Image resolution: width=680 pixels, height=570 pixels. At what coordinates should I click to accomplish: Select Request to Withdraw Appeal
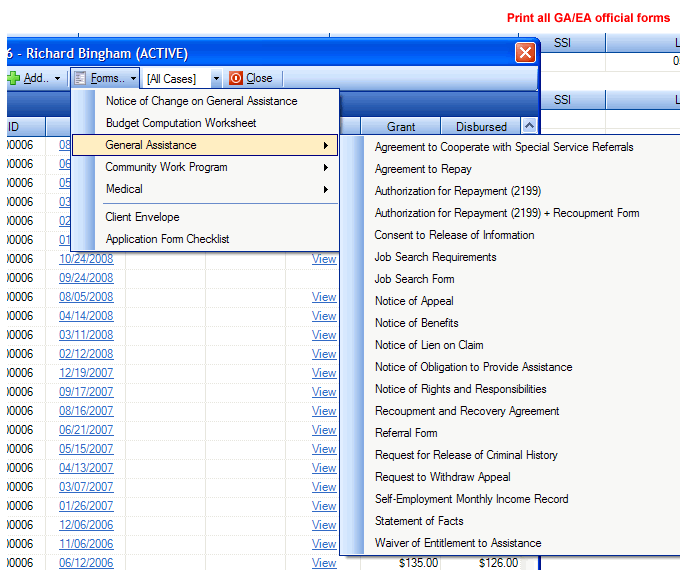tap(442, 477)
